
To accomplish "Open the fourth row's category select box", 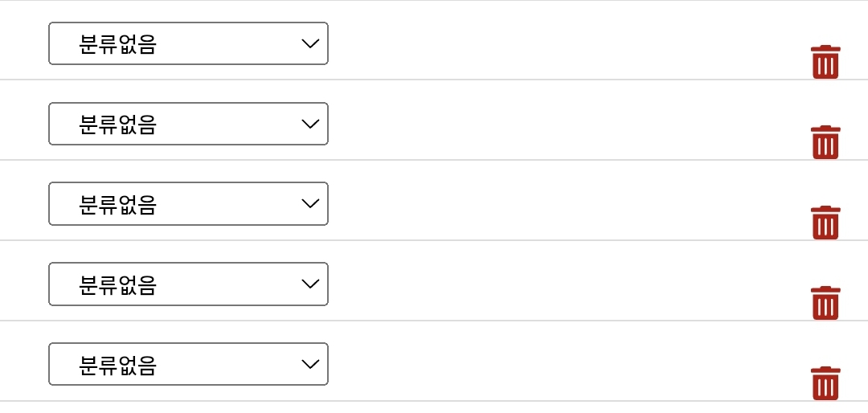I will (188, 284).
